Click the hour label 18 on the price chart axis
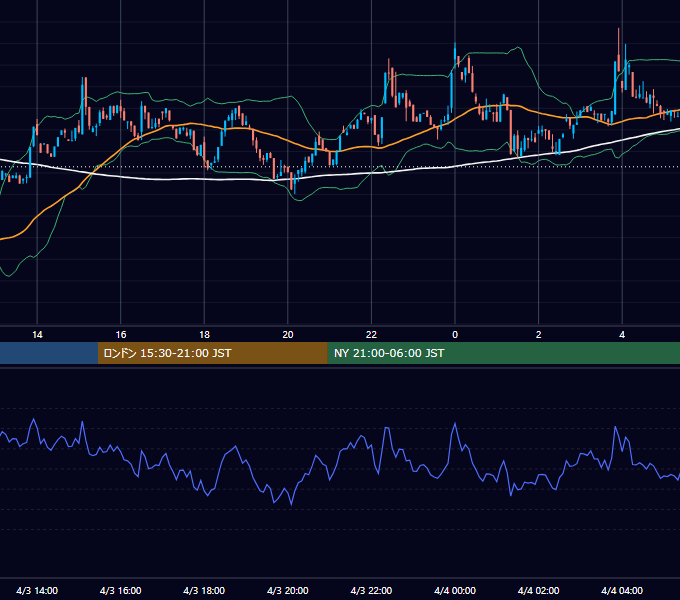The image size is (680, 600). click(204, 335)
